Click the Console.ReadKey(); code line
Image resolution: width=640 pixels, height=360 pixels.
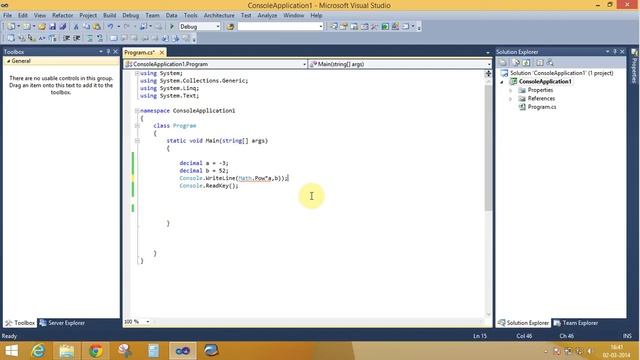click(x=209, y=186)
